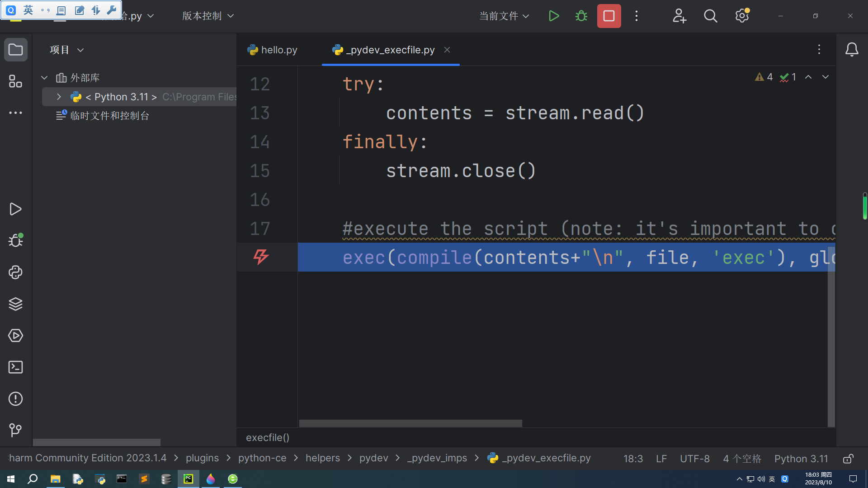
Task: Open the Python Console tool window
Action: tap(16, 272)
